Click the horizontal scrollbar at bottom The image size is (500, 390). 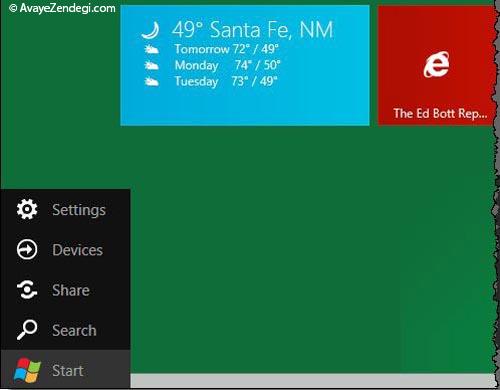point(312,381)
